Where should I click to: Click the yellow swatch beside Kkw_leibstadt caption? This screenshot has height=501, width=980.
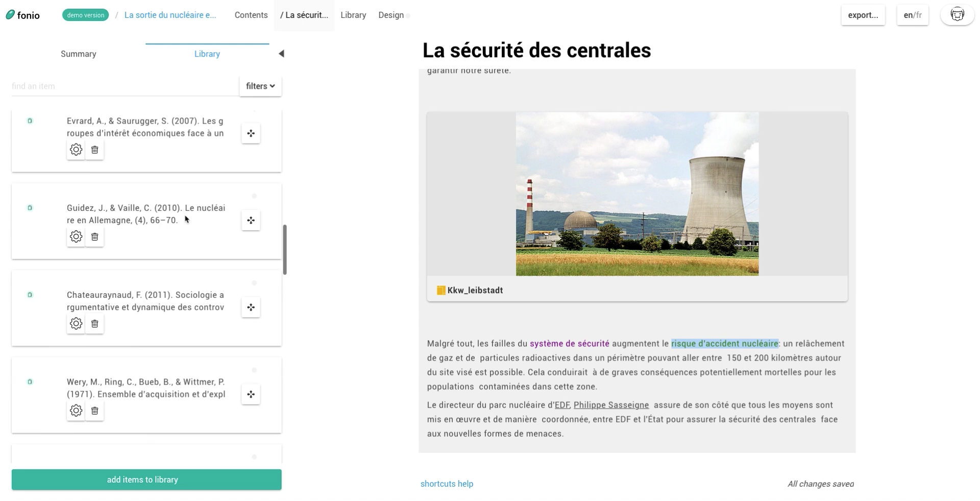pos(440,290)
